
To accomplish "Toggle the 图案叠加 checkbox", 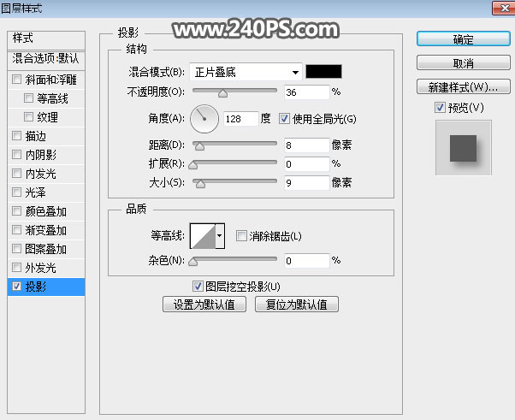I will 16,249.
